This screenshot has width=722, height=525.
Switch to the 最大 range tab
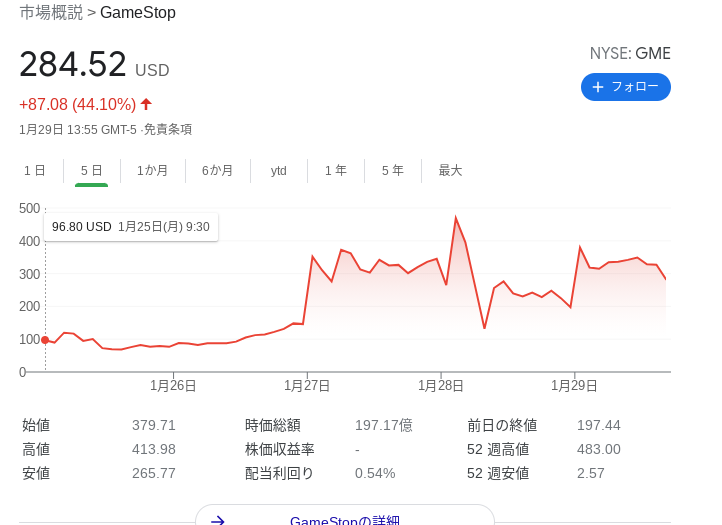click(x=450, y=170)
